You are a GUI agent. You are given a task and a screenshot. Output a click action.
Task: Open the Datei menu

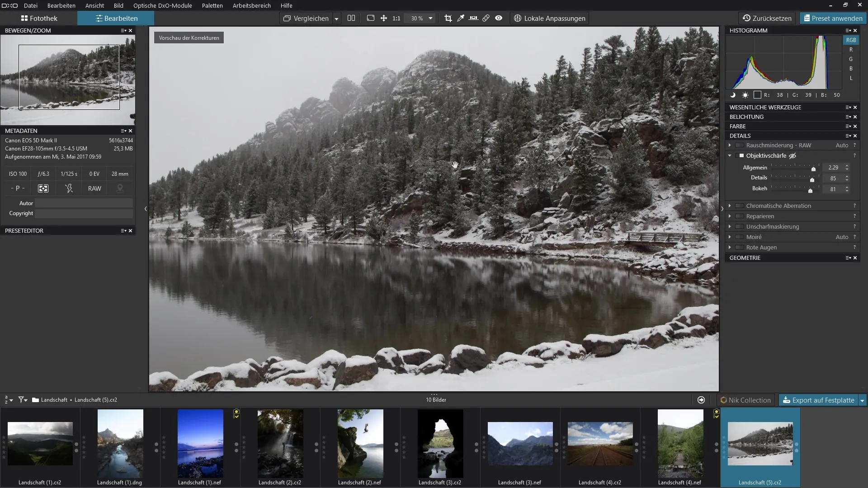31,5
